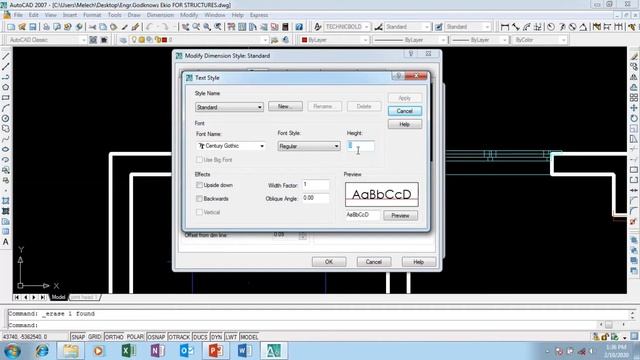Screen dimensions: 640x360
Task: Click the Height input field
Action: tap(360, 146)
